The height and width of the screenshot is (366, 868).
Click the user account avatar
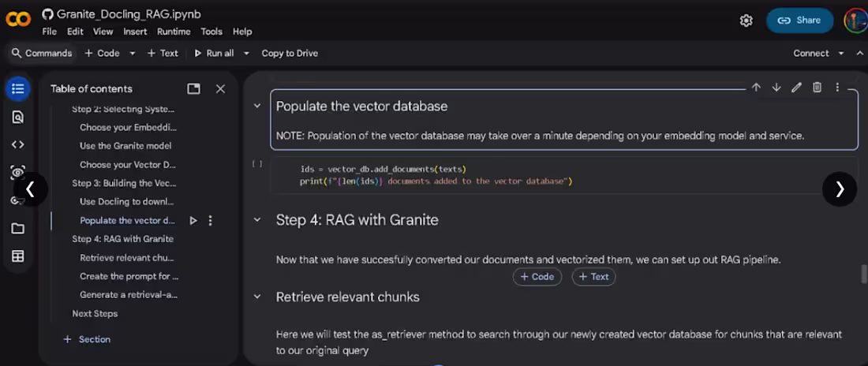pos(855,21)
